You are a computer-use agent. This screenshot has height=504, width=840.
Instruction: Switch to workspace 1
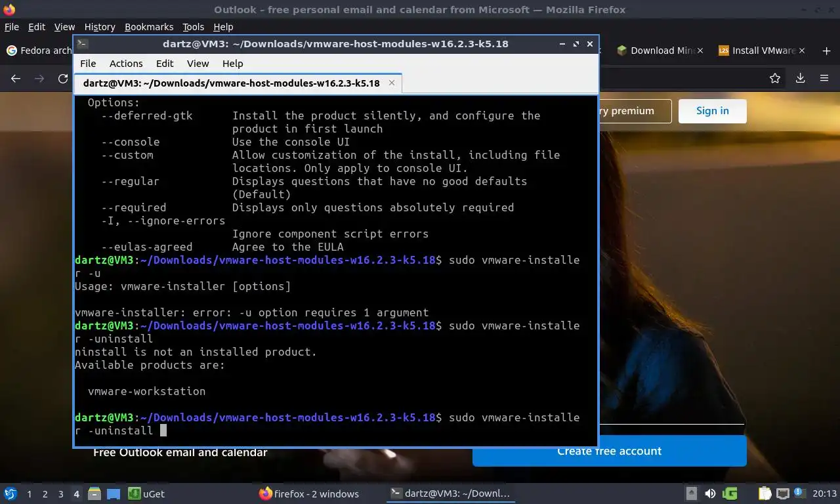pyautogui.click(x=29, y=494)
